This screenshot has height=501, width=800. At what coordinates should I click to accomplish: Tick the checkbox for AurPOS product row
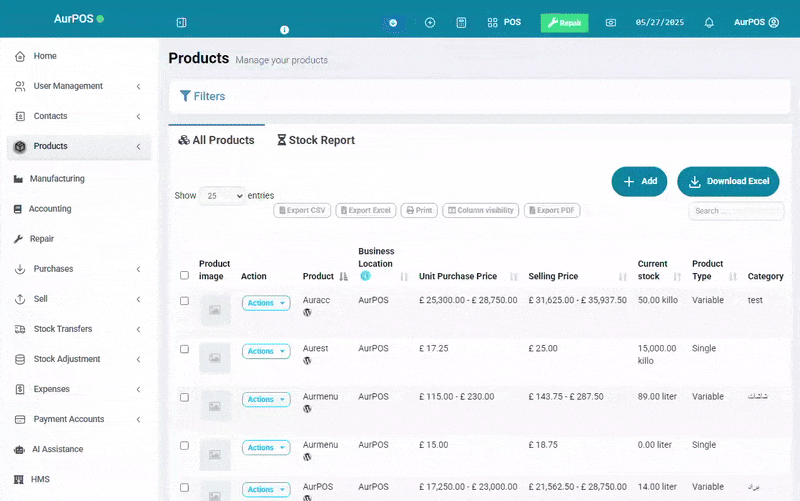184,488
